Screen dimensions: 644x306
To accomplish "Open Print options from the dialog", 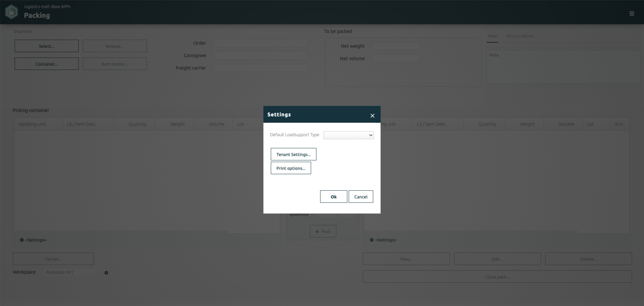I will (291, 168).
